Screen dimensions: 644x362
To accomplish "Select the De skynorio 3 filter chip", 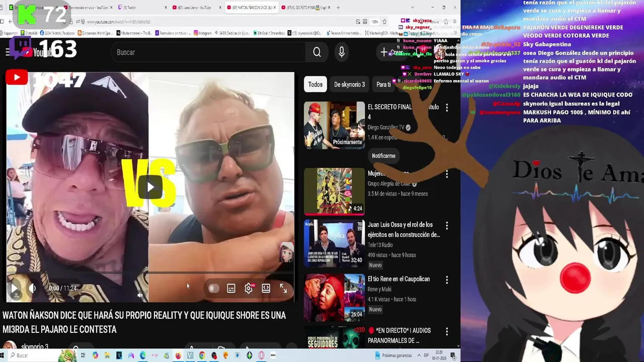I will click(349, 84).
